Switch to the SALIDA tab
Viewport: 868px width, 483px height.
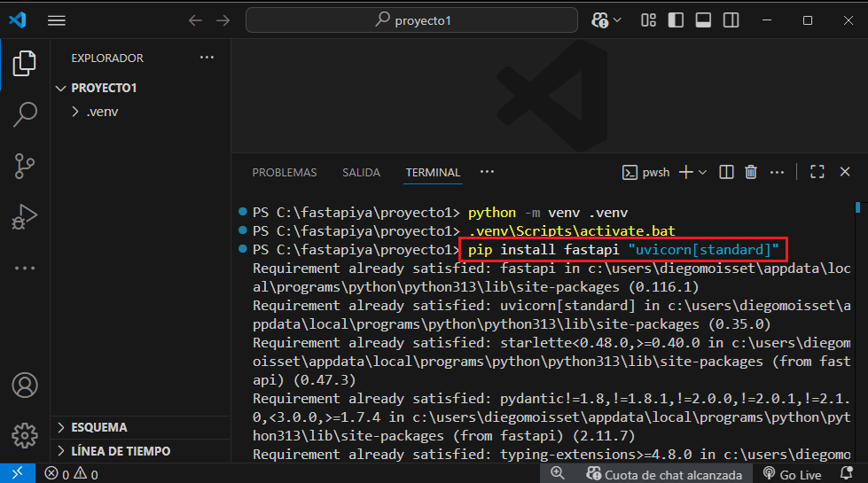tap(361, 173)
